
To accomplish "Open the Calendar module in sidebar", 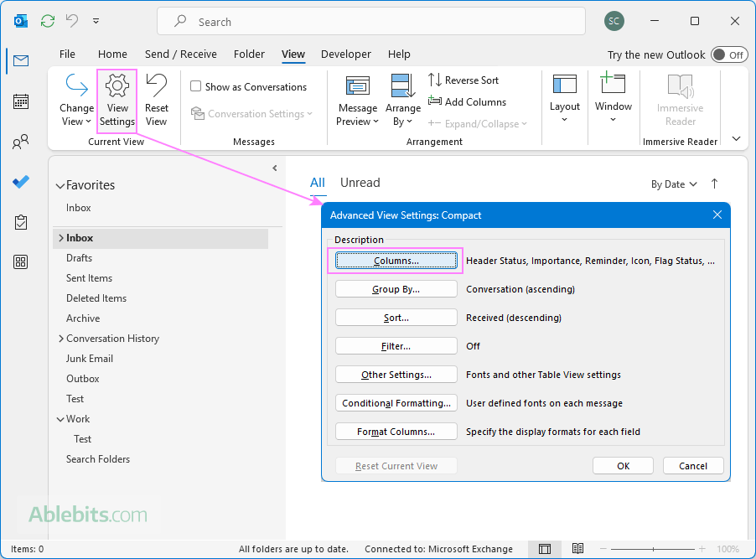I will coord(21,101).
